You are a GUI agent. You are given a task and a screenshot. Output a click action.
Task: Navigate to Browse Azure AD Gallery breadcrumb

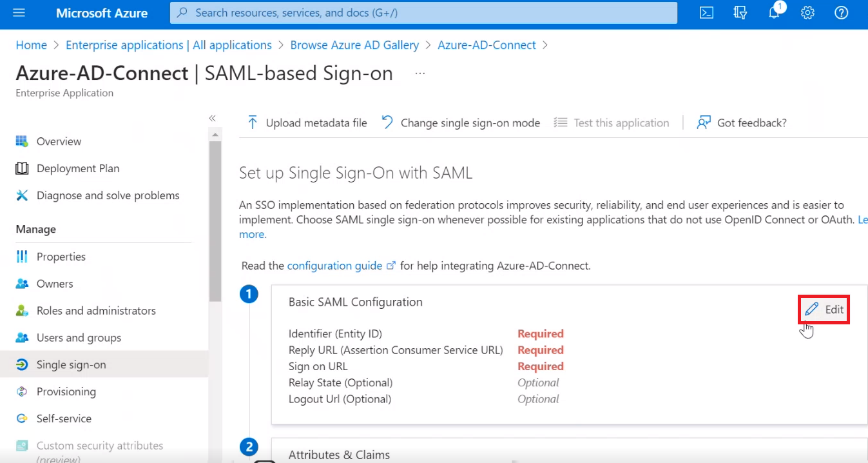354,45
